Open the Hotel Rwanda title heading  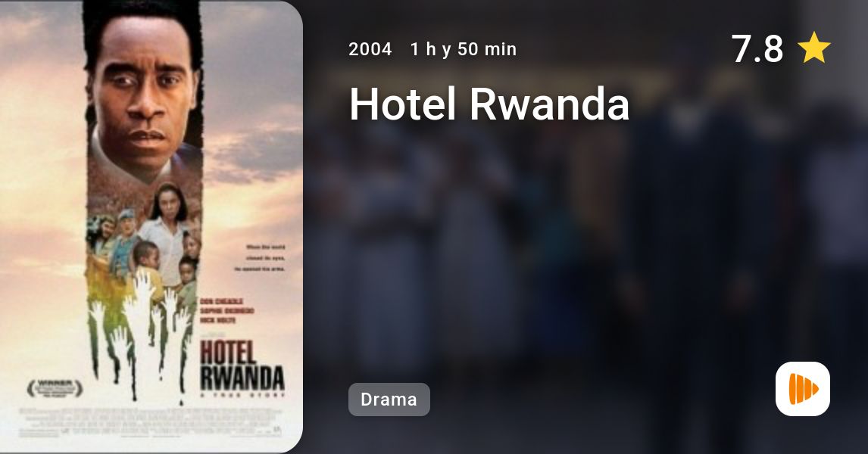pos(489,104)
